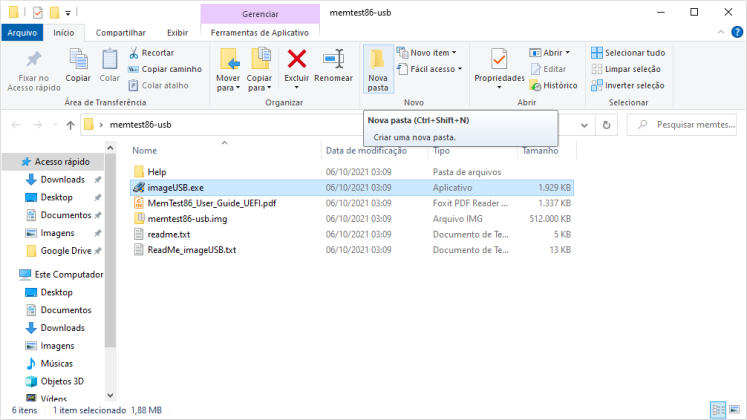This screenshot has width=747, height=420.
Task: Switch to details view icon
Action: [718, 410]
